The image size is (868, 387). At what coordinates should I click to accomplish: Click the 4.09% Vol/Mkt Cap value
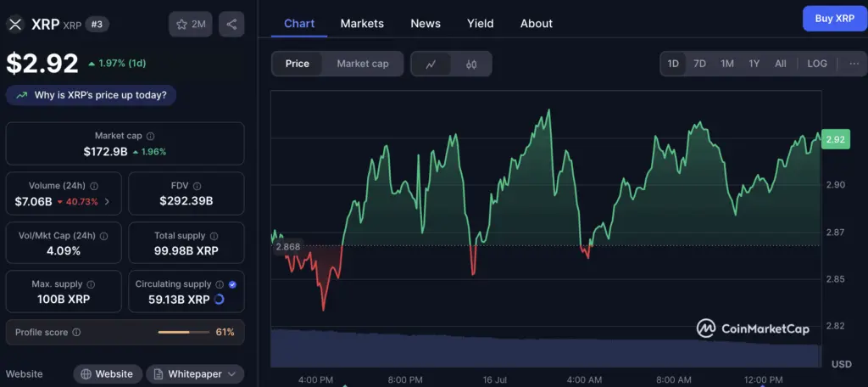tap(63, 251)
